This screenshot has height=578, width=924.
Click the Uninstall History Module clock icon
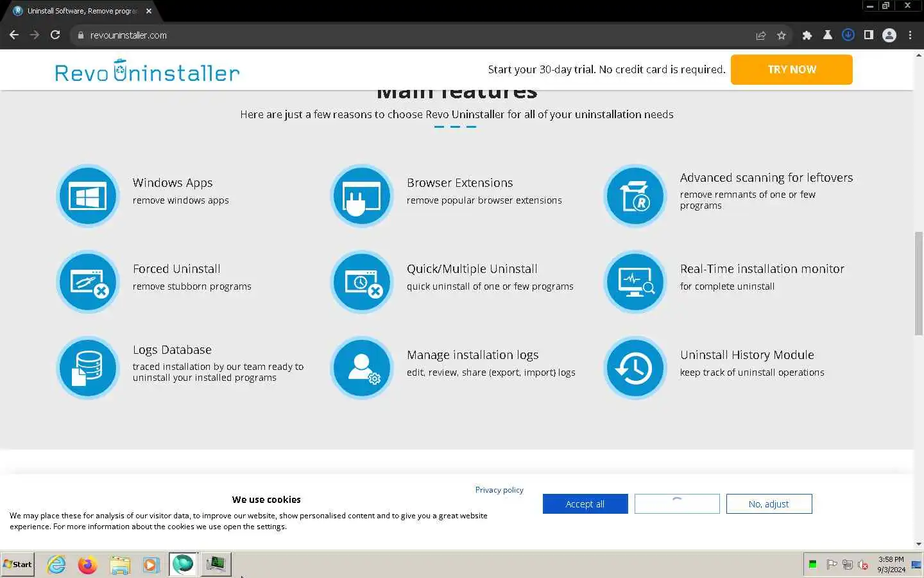(x=635, y=368)
